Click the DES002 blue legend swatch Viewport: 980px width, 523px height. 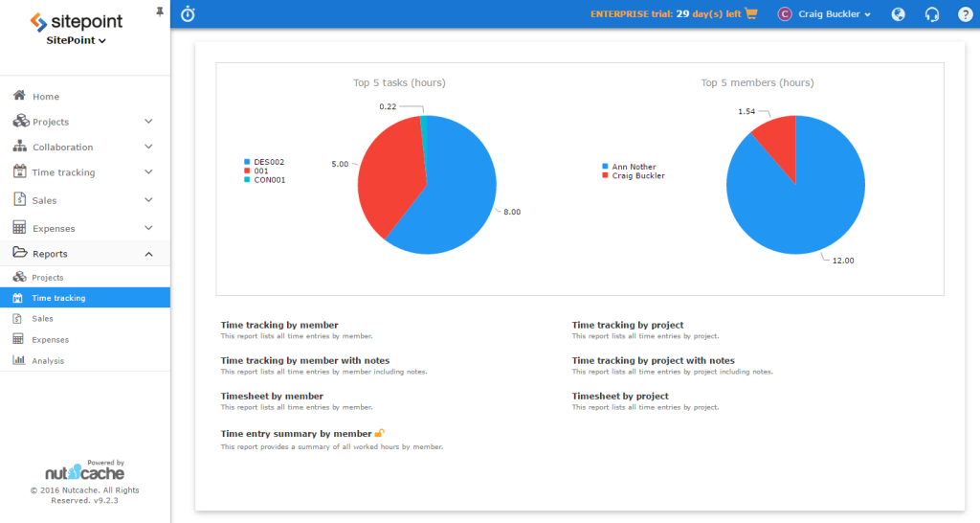click(247, 162)
